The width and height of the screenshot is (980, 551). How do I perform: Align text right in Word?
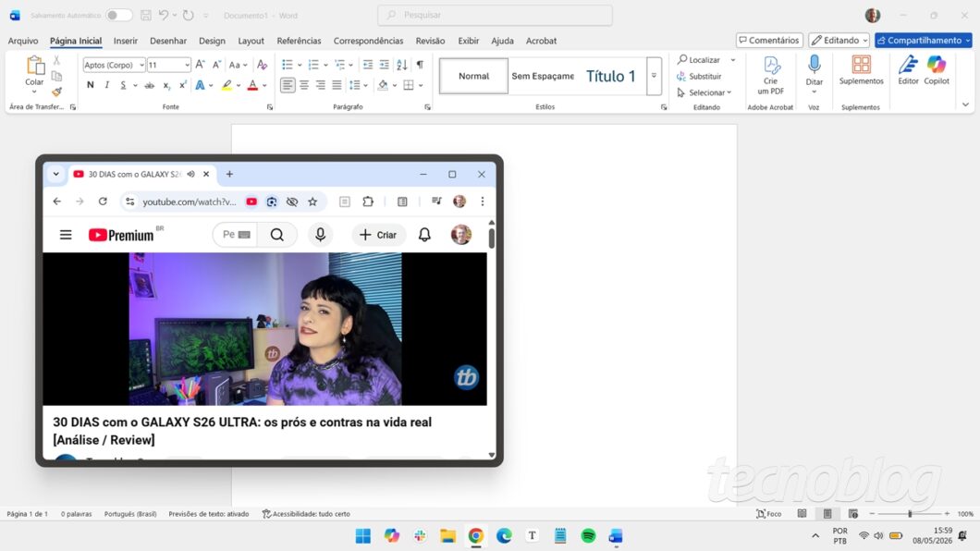tap(320, 85)
